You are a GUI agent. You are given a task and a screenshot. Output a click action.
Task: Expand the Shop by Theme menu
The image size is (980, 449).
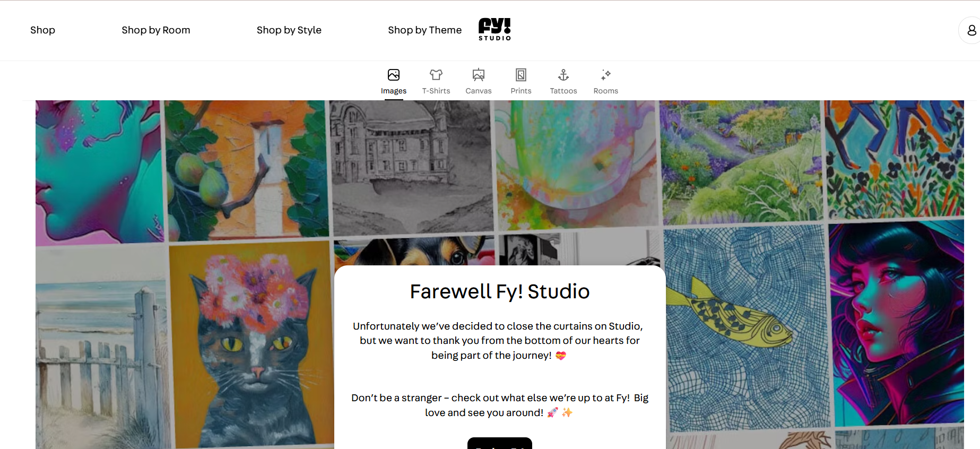point(424,30)
